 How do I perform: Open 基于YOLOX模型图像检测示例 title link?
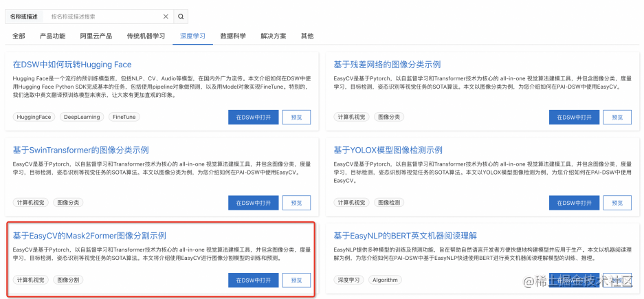click(x=388, y=150)
